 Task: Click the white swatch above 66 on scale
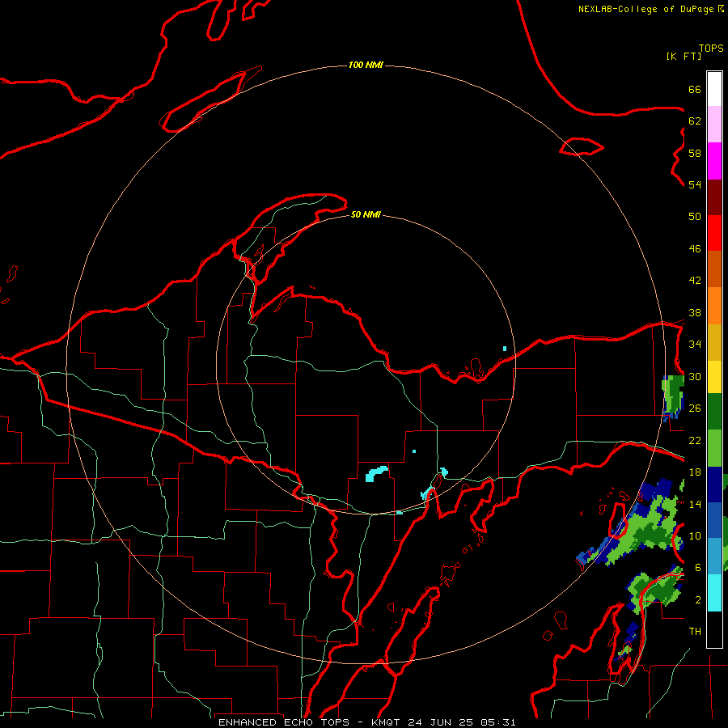click(x=714, y=89)
